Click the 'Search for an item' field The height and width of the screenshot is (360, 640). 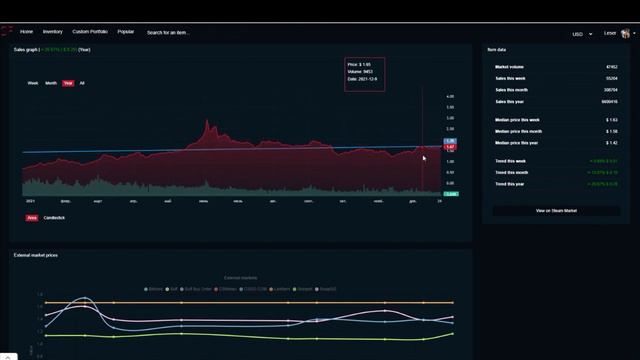tap(168, 33)
